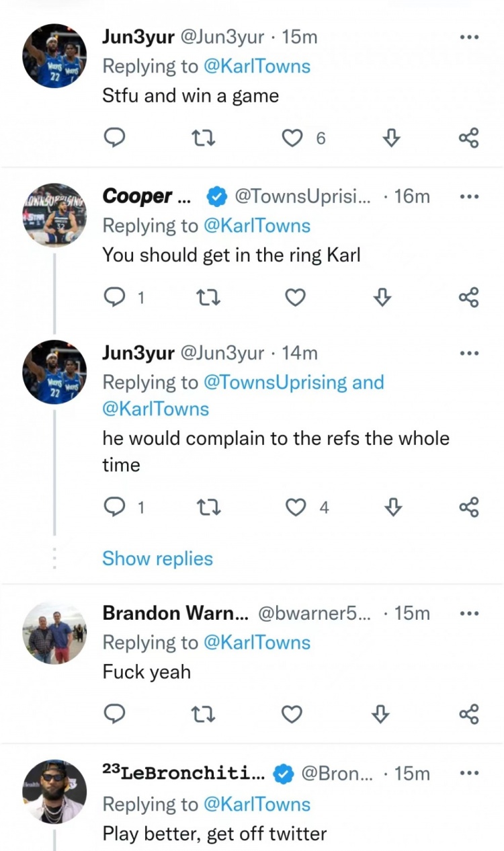Expand Show replies under the thread
This screenshot has width=504, height=851.
coord(157,559)
